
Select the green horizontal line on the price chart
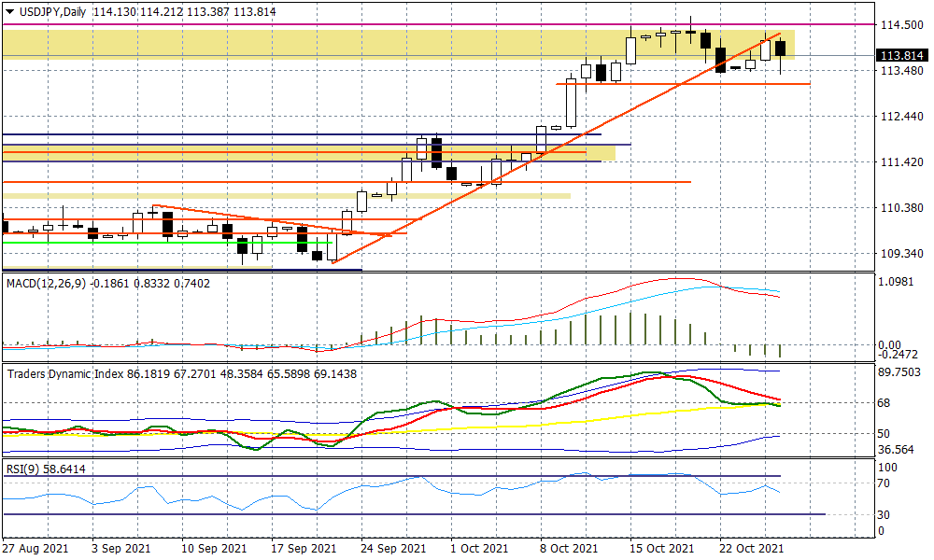tap(167, 243)
